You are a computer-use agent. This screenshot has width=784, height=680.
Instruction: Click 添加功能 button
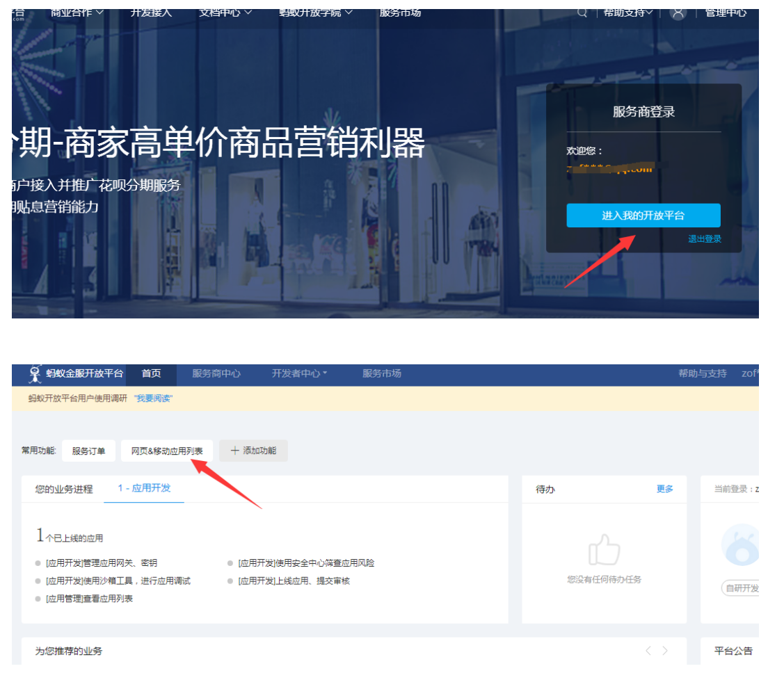click(x=253, y=451)
